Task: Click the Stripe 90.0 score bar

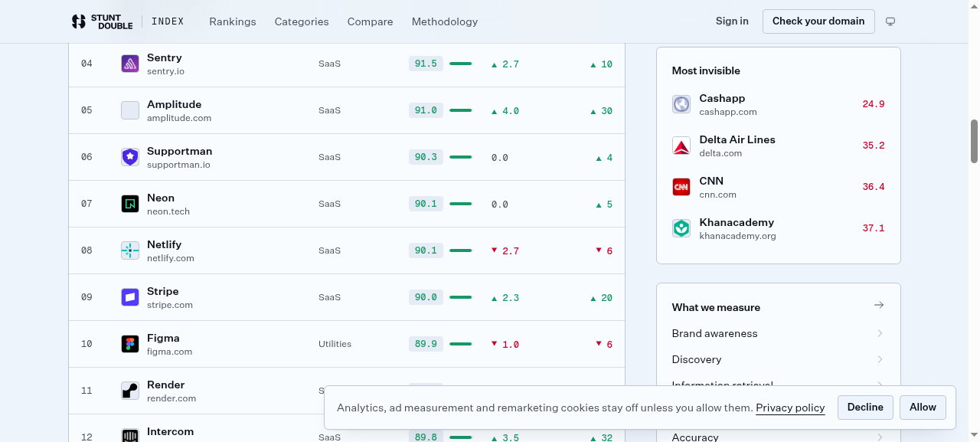Action: 461,297
